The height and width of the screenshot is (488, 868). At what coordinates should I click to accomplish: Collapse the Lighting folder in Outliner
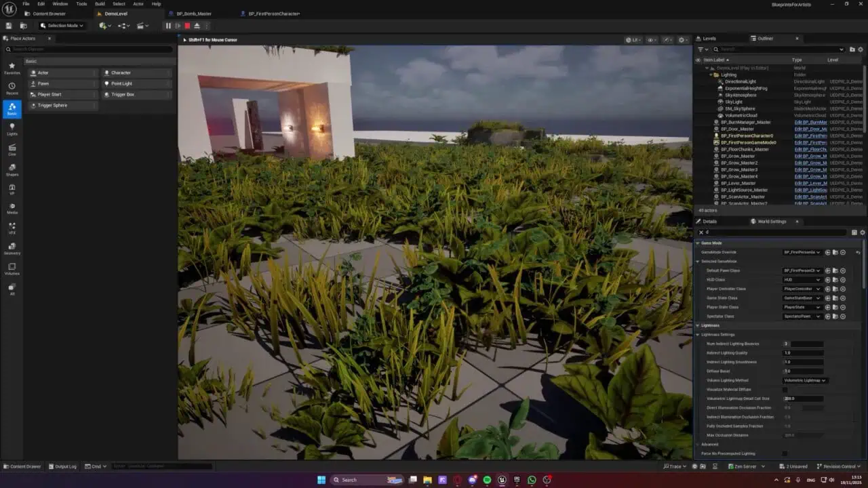711,75
